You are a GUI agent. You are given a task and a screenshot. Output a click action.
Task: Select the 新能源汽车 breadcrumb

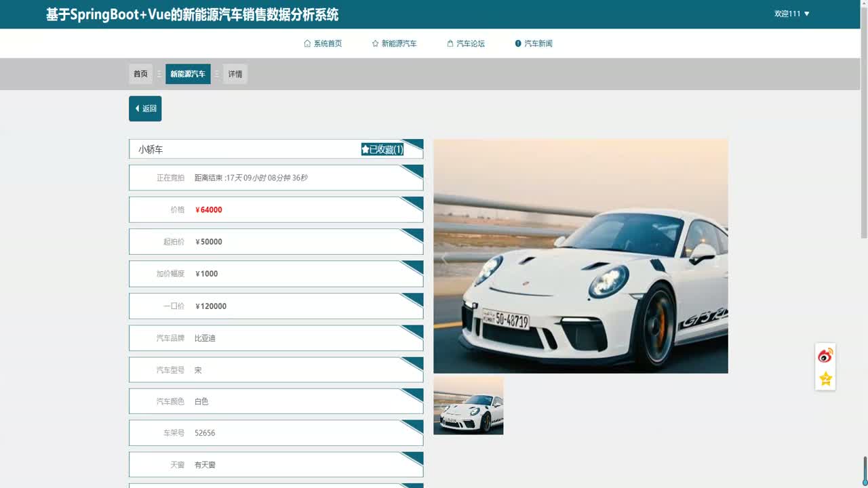188,74
